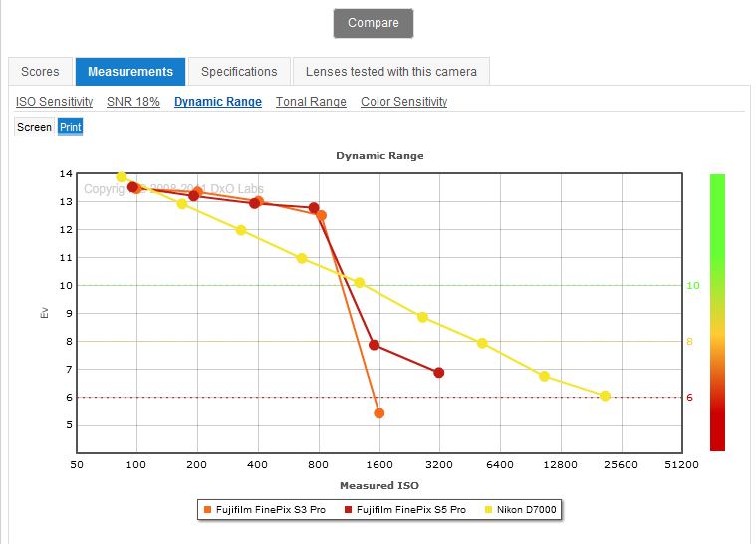
Task: Click the S3 Pro data point near ISO 1600
Action: 378,413
